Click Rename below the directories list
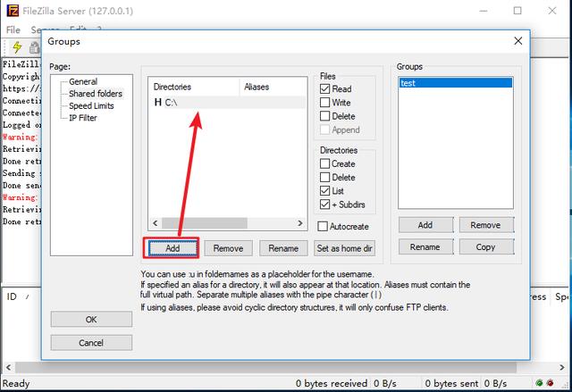The width and height of the screenshot is (572, 392). point(283,248)
